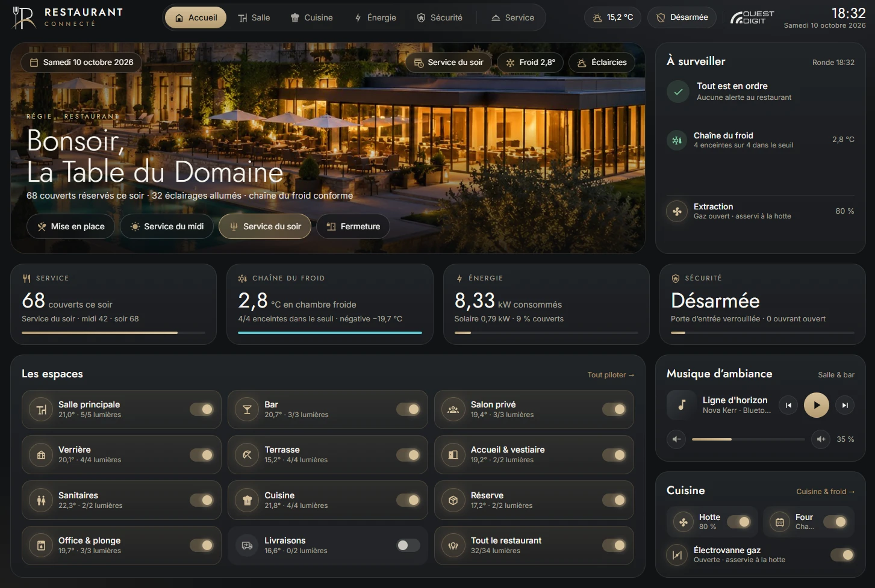Click the volume down speaker icon
Image resolution: width=875 pixels, height=588 pixels.
(676, 439)
